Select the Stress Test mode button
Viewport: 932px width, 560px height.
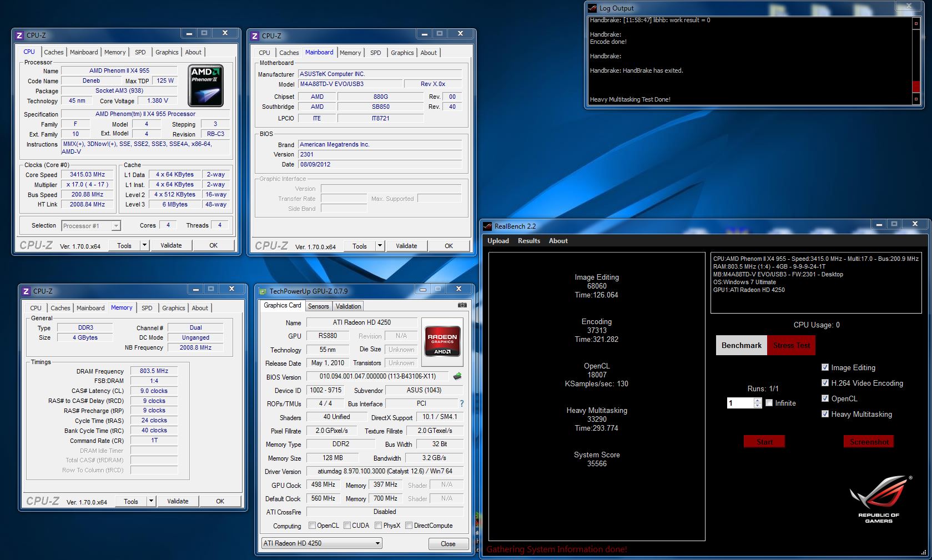792,345
